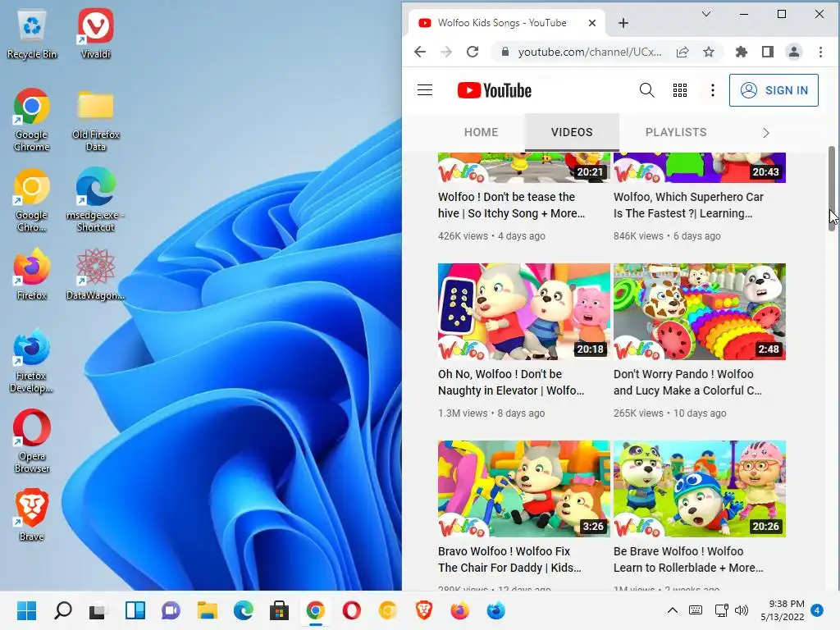
Task: Show hidden system tray icons
Action: pos(673,610)
